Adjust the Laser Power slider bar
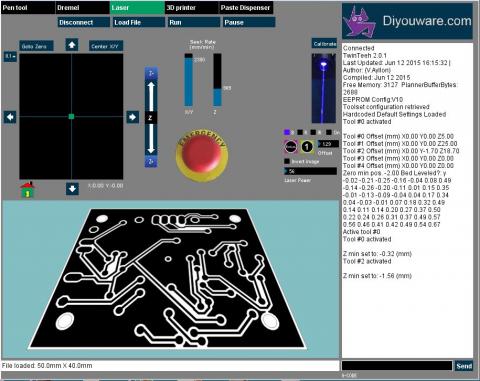Image resolution: width=480 pixels, height=381 pixels. click(x=311, y=171)
